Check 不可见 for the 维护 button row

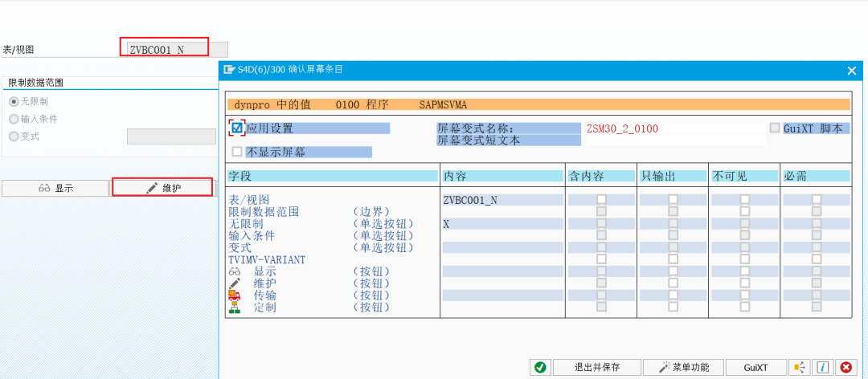click(745, 283)
